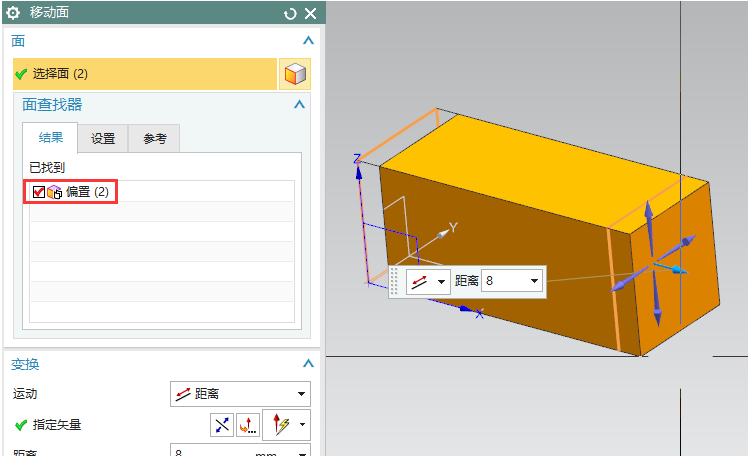Collapse the 面 section
749x457 pixels.
coord(308,41)
